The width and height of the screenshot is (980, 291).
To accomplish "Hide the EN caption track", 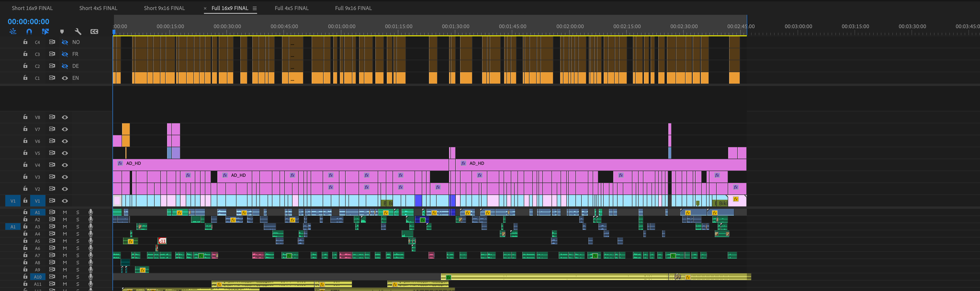I will click(x=65, y=78).
